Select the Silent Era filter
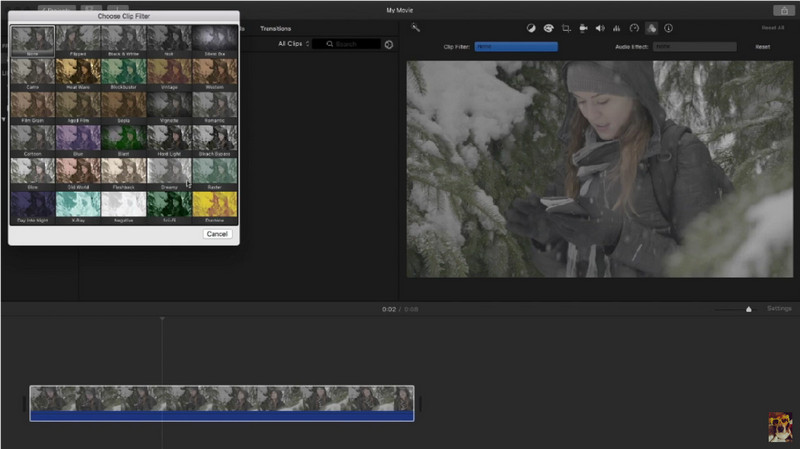The width and height of the screenshot is (800, 449). [215, 41]
